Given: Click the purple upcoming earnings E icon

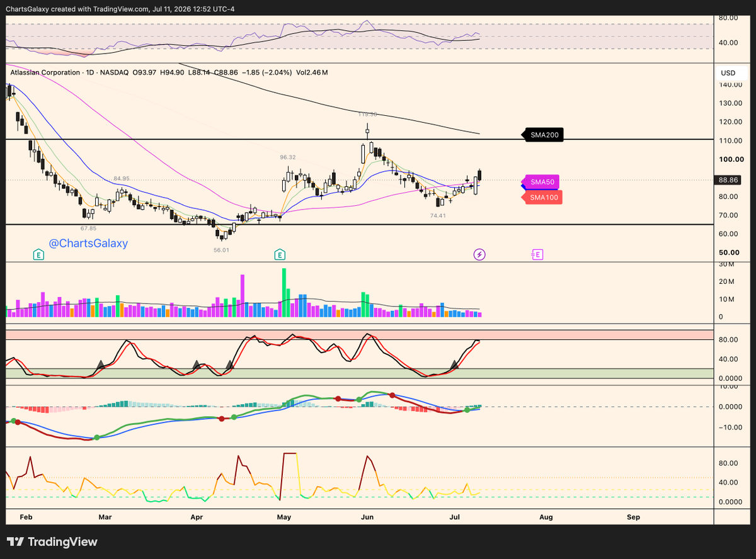Looking at the screenshot, I should pyautogui.click(x=537, y=254).
